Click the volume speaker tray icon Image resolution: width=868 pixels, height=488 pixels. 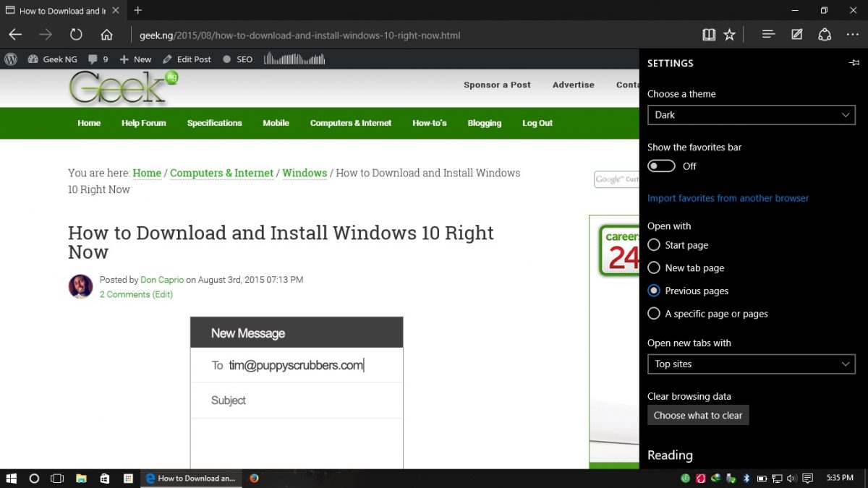pyautogui.click(x=791, y=478)
